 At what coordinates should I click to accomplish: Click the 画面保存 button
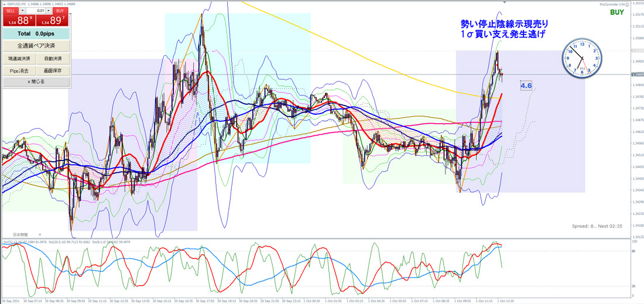click(53, 71)
